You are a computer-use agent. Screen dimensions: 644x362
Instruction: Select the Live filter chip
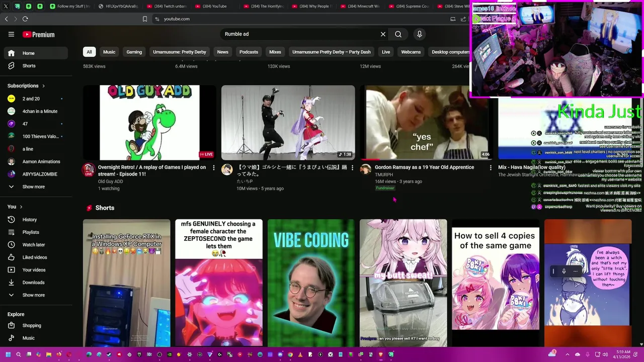click(386, 52)
